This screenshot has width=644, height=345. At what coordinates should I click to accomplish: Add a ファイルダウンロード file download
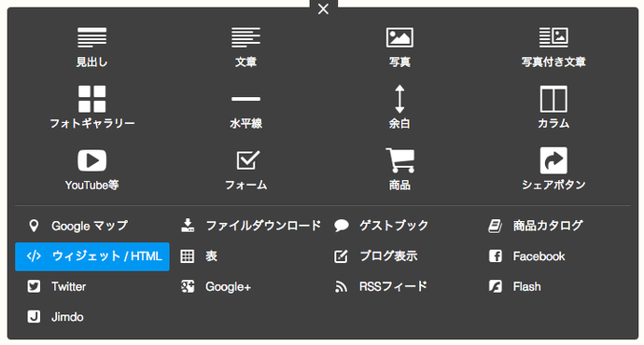coord(250,226)
